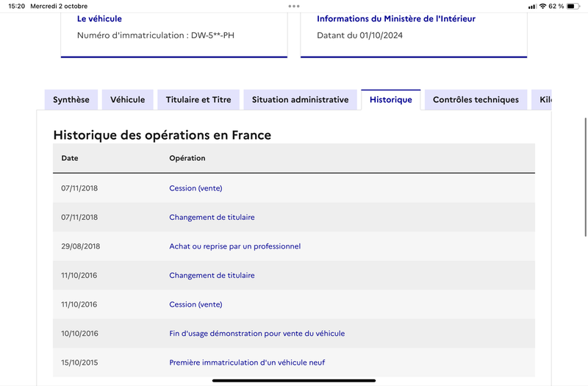Open Première immatriculation d'un véhicule neuf
The height and width of the screenshot is (386, 588).
point(247,362)
